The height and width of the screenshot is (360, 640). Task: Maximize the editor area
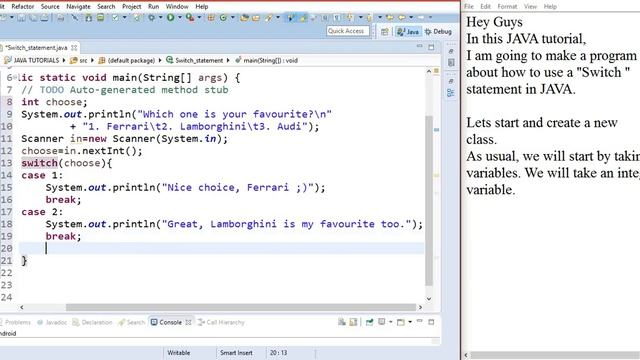(x=431, y=47)
